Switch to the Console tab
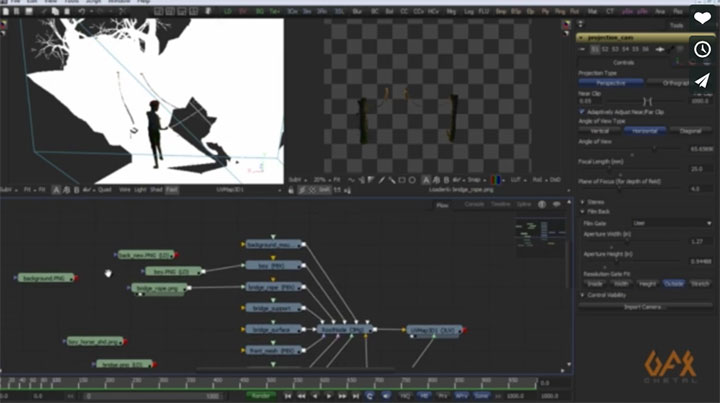Viewport: 720px width, 403px height. pos(474,204)
